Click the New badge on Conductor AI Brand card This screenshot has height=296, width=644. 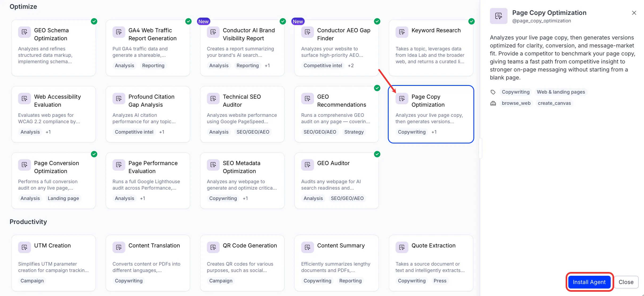pos(203,21)
